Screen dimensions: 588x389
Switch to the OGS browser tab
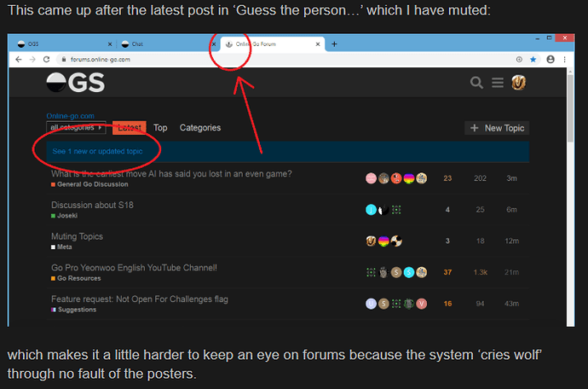coord(62,44)
